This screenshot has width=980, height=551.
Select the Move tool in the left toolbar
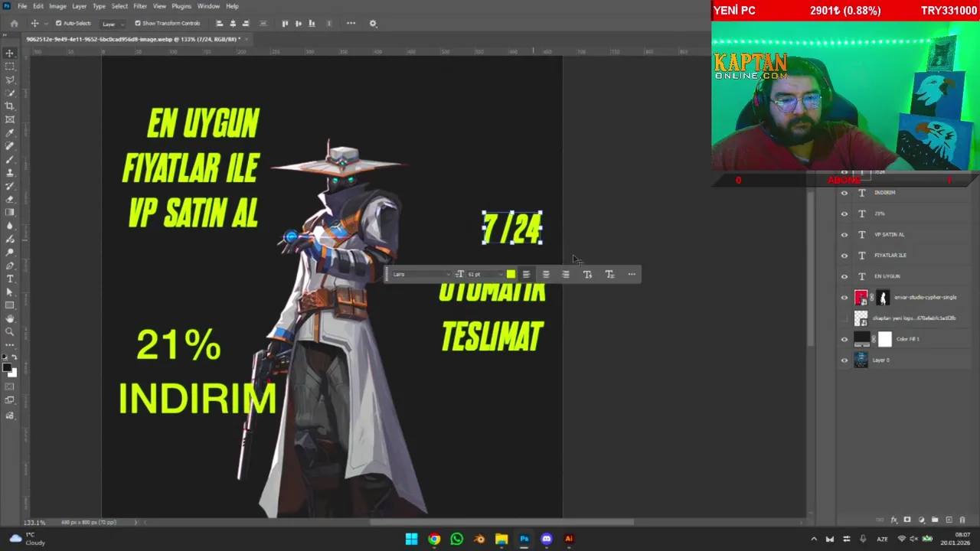[x=10, y=53]
